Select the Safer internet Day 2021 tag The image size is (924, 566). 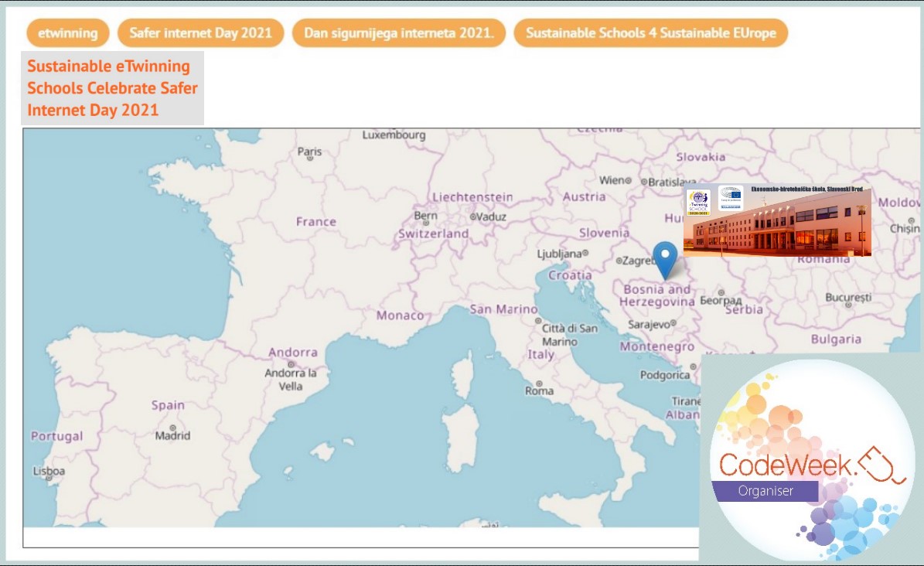coord(200,33)
